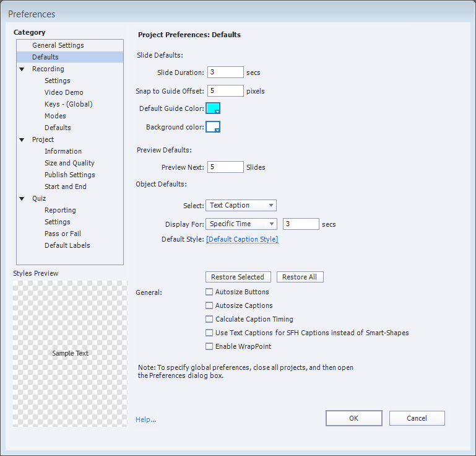
Task: Go to Publish Settings category
Action: click(69, 175)
